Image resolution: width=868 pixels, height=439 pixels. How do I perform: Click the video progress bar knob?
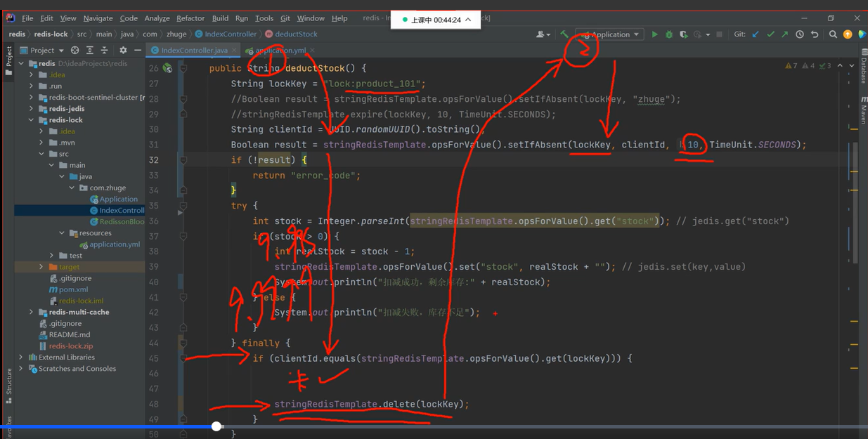(217, 426)
